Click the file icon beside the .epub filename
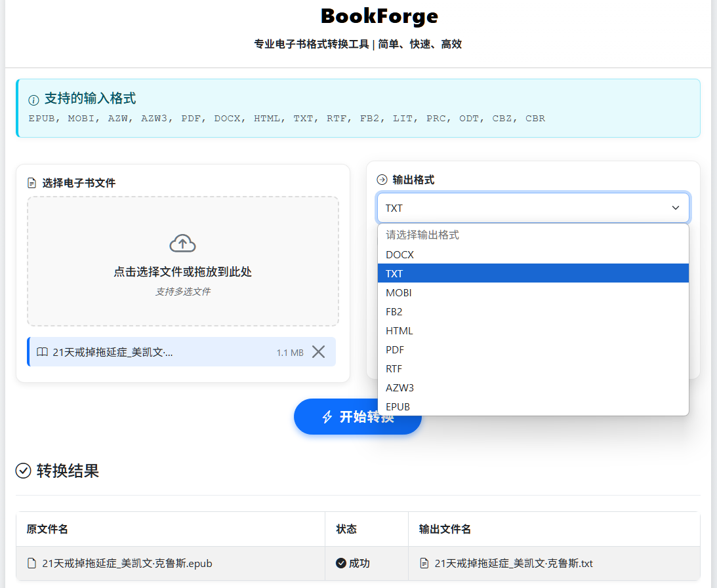 [x=31, y=563]
